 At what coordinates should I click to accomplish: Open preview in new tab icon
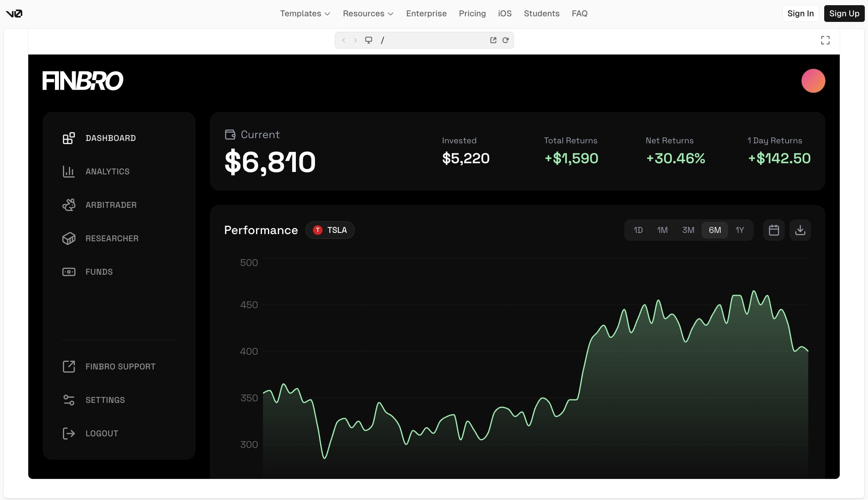[493, 40]
